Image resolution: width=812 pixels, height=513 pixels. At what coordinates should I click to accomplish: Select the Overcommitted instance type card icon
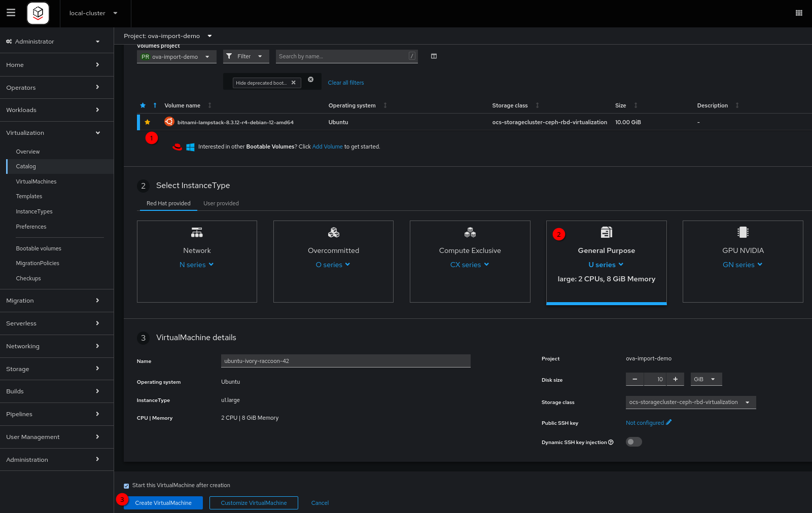point(333,233)
